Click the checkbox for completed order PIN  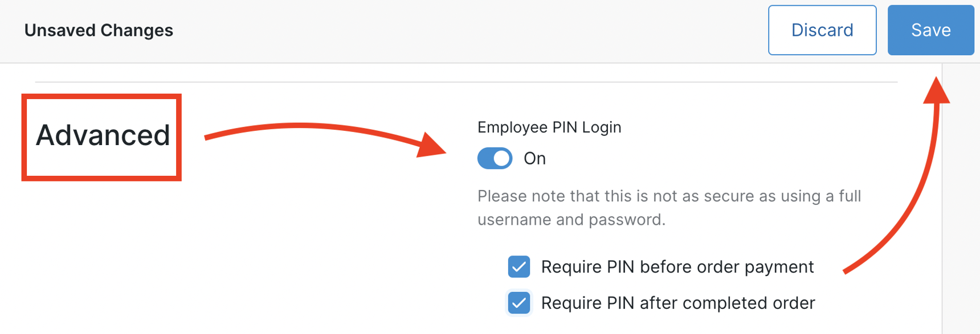(x=518, y=303)
